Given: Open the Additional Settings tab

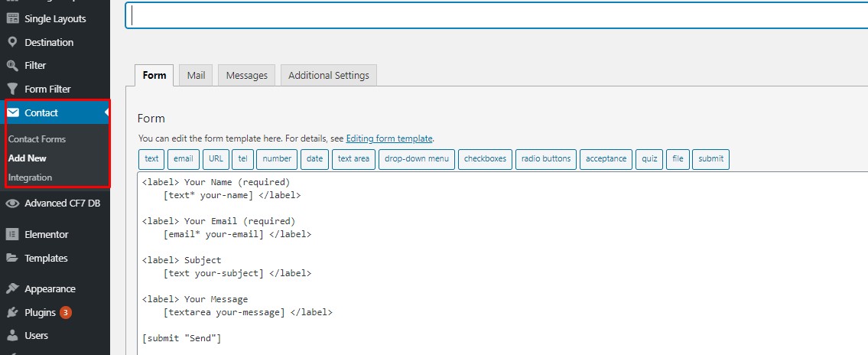Looking at the screenshot, I should point(329,75).
